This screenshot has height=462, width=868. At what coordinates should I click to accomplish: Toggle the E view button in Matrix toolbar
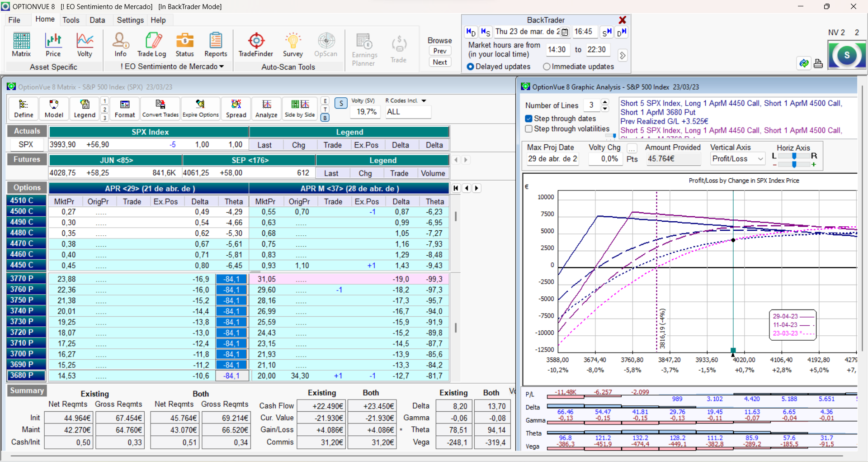pos(325,101)
